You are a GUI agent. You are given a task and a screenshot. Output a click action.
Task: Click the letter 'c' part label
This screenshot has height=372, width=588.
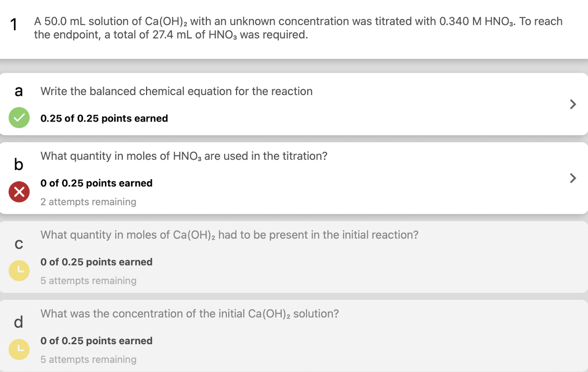18,244
